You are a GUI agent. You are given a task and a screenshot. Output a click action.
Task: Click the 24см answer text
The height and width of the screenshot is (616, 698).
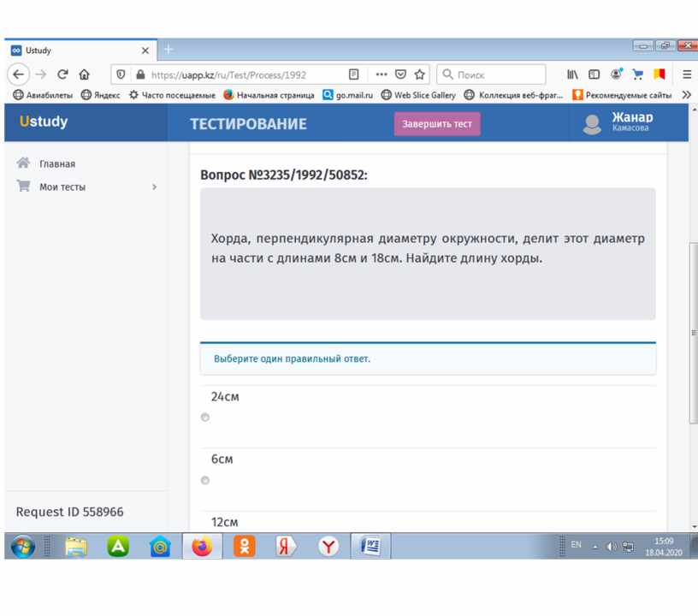pos(225,397)
